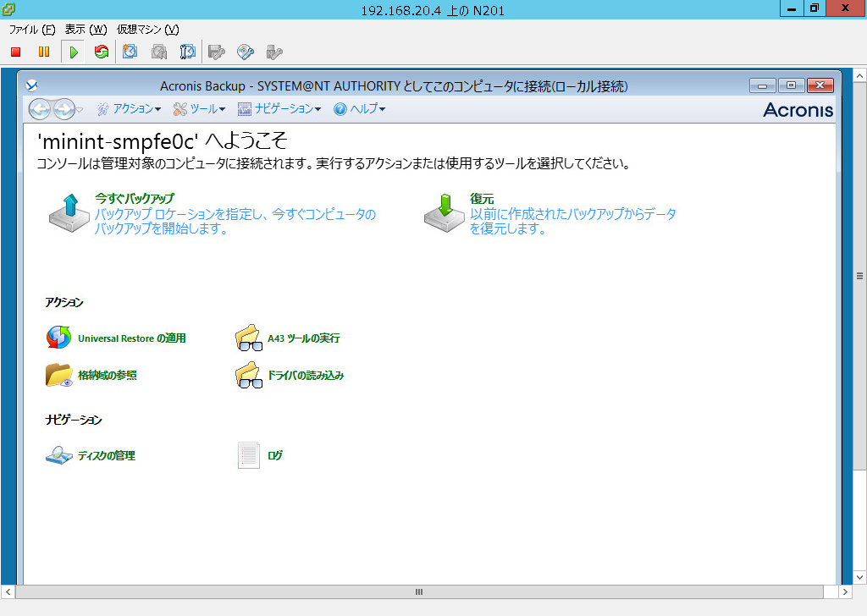Screen dimensions: 867x616
Task: Open the 仮想マシン (V) menu
Action: point(147,30)
